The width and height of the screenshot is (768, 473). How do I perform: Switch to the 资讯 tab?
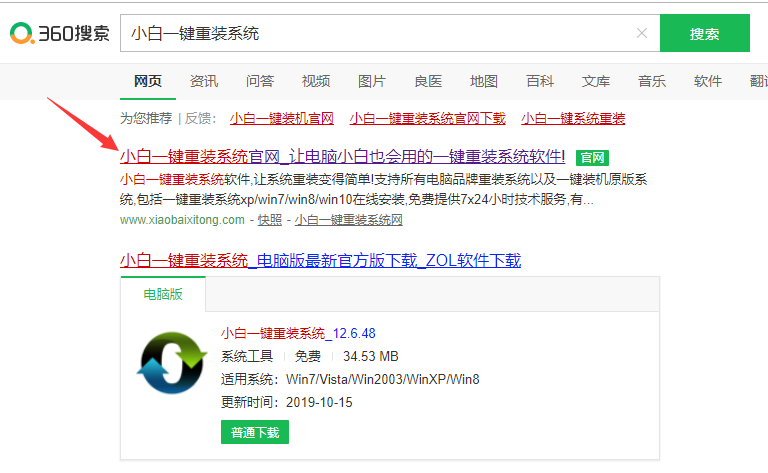204,81
